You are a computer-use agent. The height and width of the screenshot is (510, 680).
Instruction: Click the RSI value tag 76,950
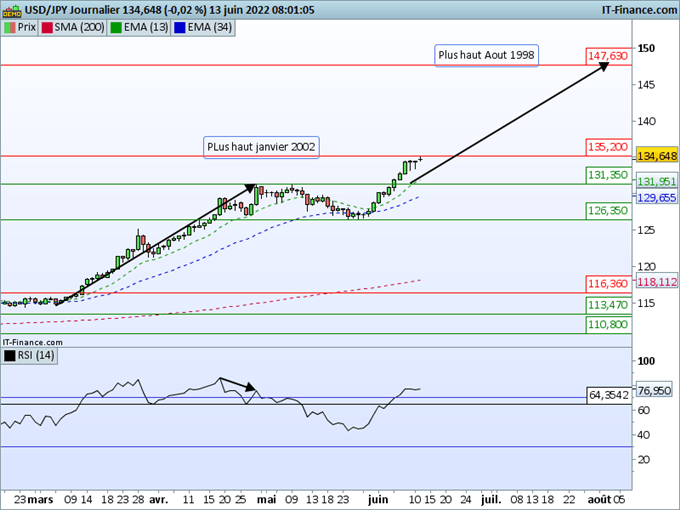point(654,391)
